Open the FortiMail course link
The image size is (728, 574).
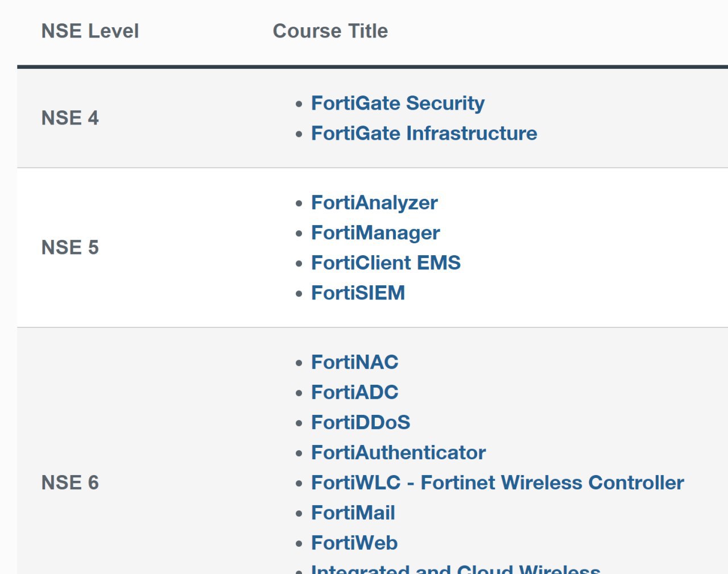(353, 513)
